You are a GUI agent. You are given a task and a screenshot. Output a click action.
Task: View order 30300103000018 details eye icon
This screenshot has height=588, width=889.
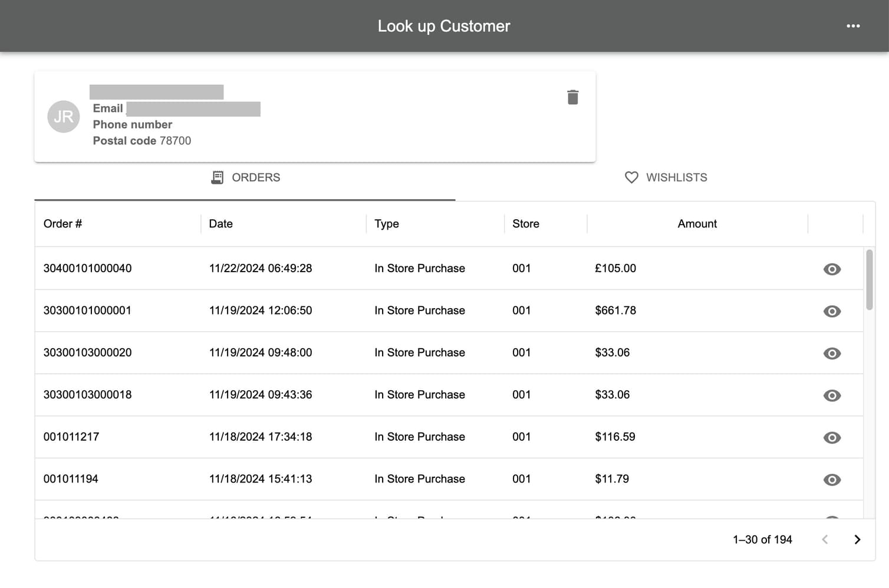(832, 395)
